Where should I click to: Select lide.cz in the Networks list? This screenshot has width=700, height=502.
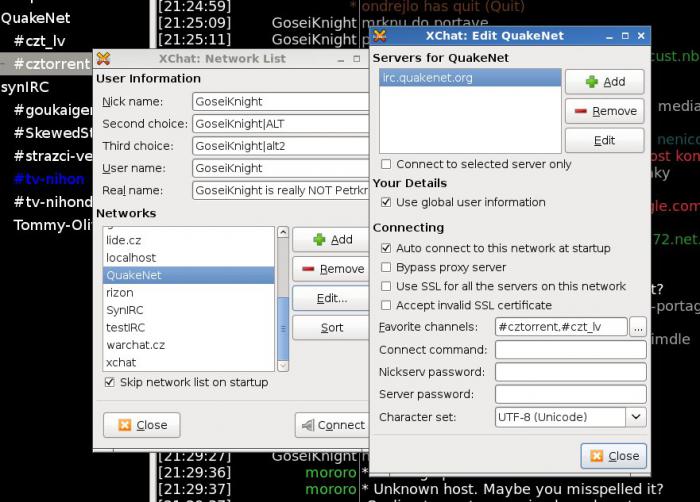point(188,240)
